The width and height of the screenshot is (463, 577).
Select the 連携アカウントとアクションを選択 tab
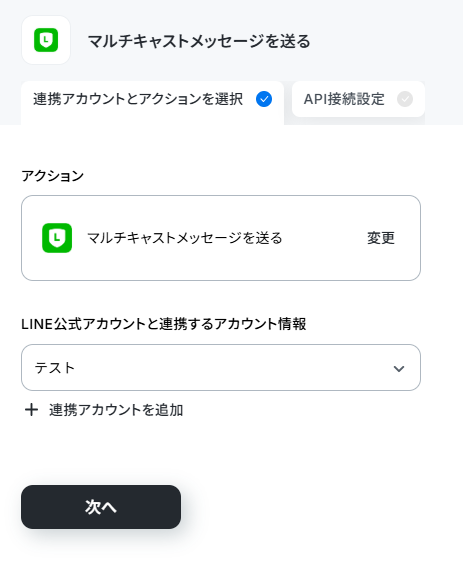[x=152, y=103]
